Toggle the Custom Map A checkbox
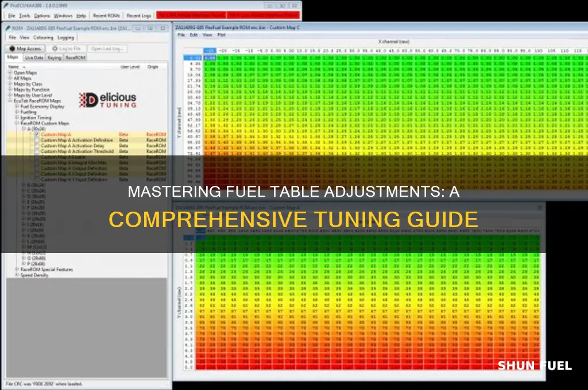Viewport: 588px width, 390px height. (37, 134)
